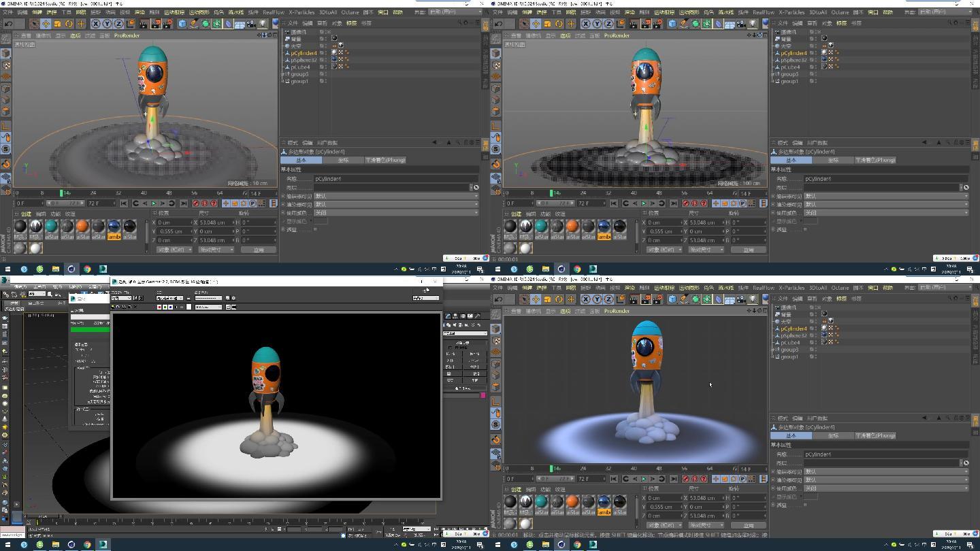Toggle Z-axis lock in top-right window

(608, 24)
